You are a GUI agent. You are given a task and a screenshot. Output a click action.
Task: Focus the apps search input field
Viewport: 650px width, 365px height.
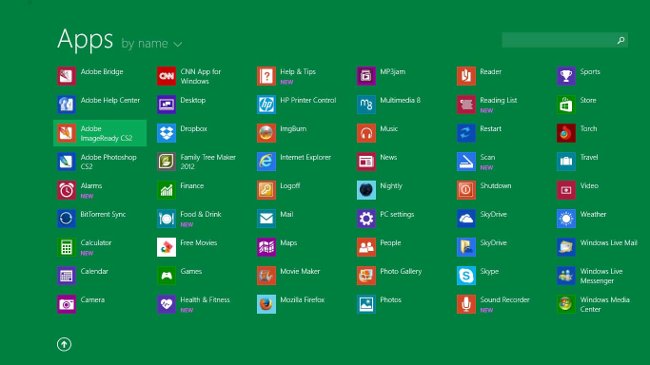558,40
